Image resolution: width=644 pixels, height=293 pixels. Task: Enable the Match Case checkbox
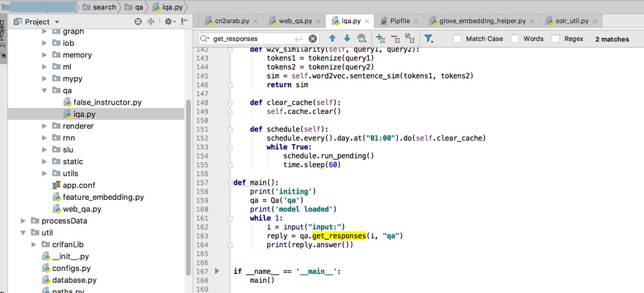[x=457, y=39]
